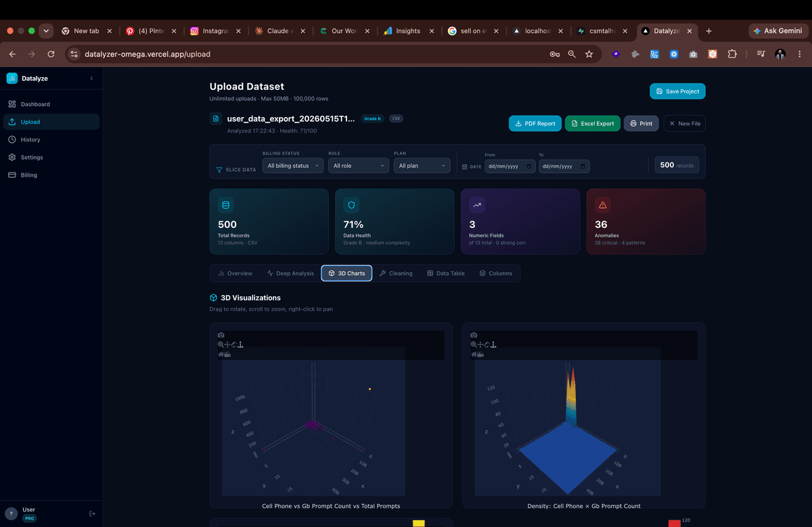Screen dimensions: 812x527
Task: Reload the page with browser refresh button
Action: click(x=51, y=54)
